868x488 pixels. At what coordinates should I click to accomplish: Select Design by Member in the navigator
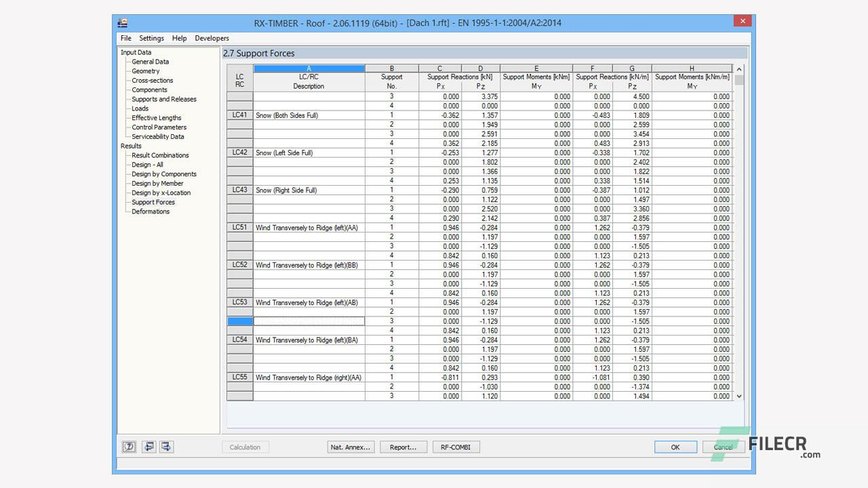point(157,184)
